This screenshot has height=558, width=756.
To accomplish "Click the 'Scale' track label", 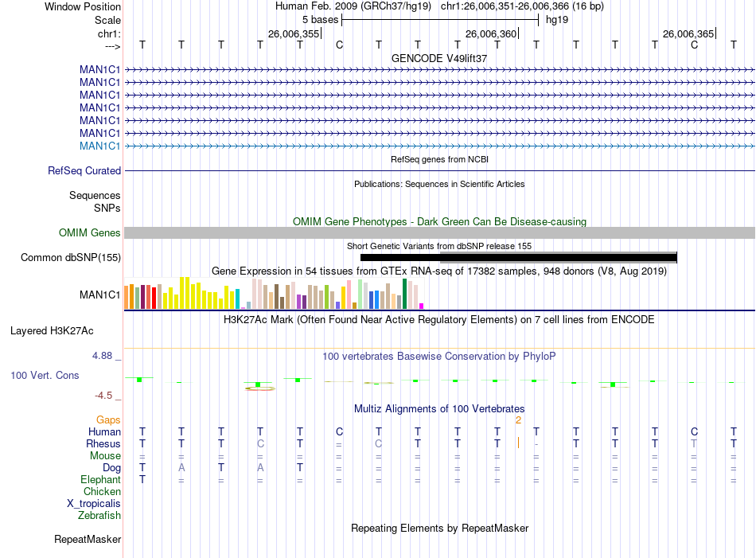I will point(107,20).
